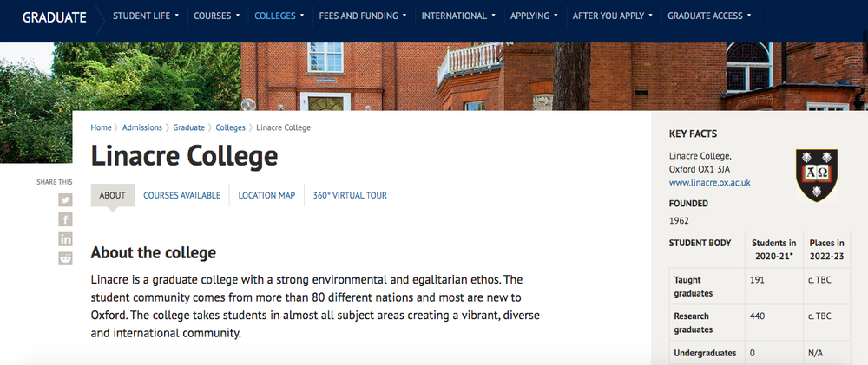Open the Colleges navigation menu
This screenshot has height=365, width=868.
coord(279,16)
